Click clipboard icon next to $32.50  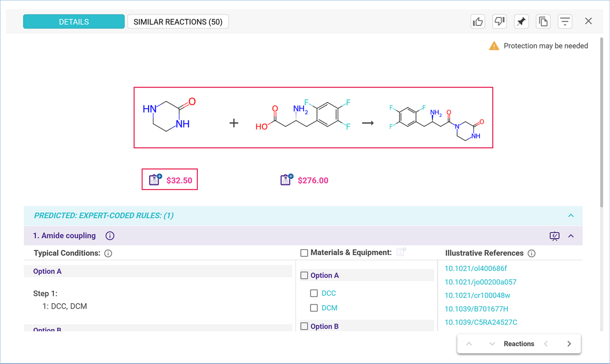pyautogui.click(x=155, y=180)
